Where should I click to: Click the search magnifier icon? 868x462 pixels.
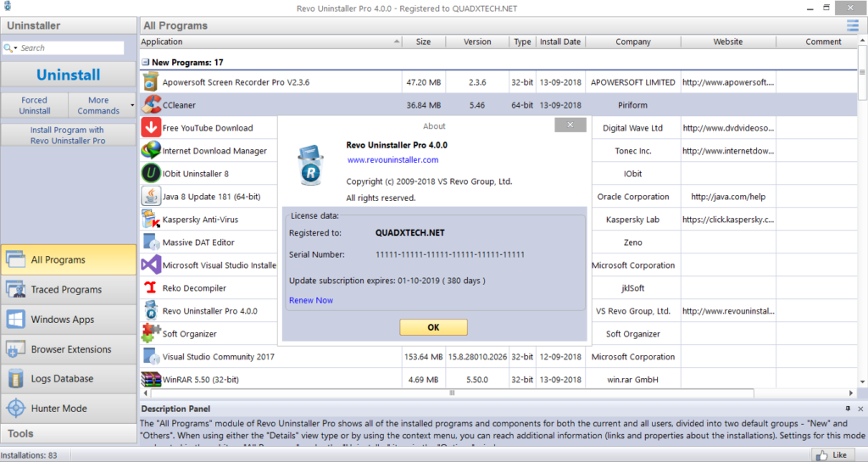pyautogui.click(x=7, y=48)
